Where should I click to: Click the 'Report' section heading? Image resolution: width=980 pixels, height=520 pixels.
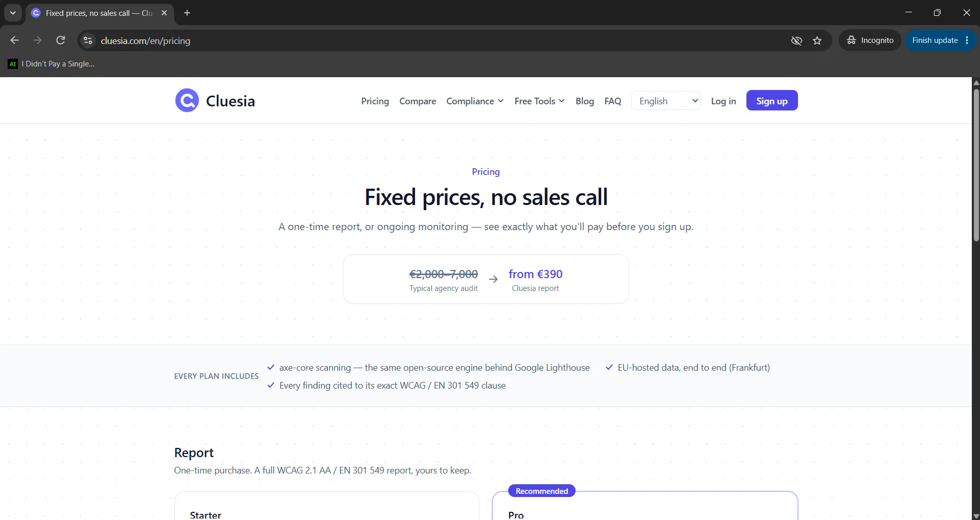tap(194, 453)
